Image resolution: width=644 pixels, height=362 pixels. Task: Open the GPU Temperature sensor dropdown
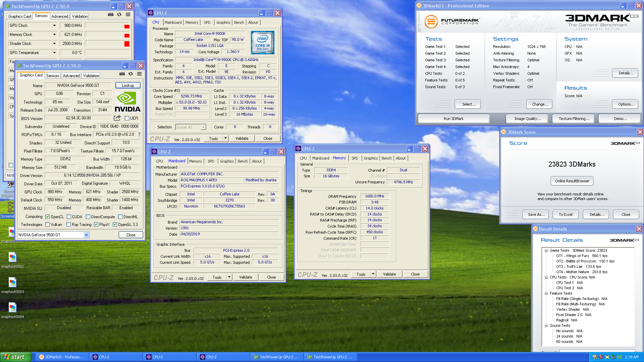[x=54, y=53]
